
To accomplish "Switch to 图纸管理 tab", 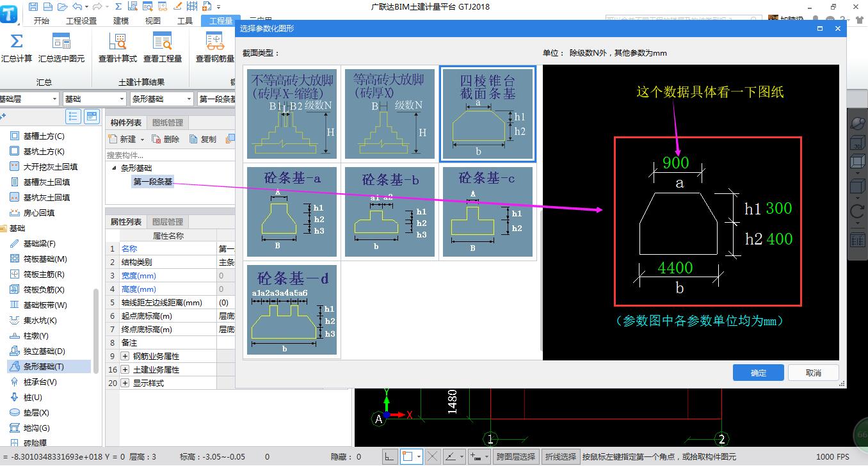I will pyautogui.click(x=167, y=122).
